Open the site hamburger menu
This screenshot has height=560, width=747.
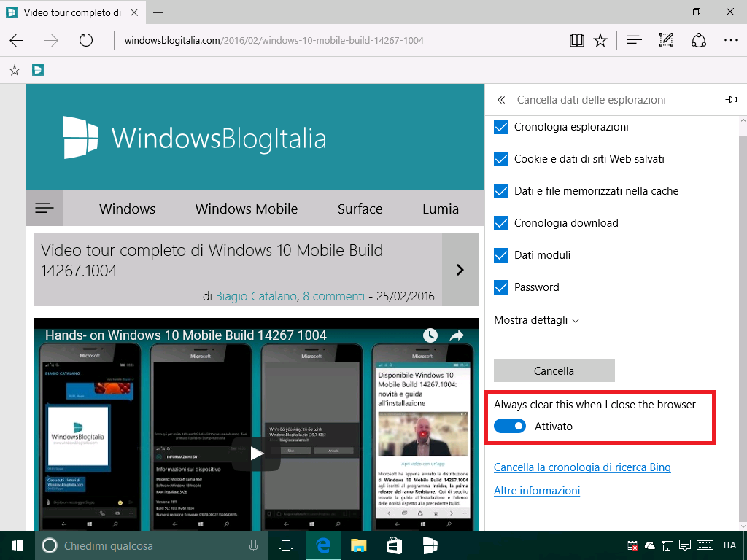click(x=44, y=208)
